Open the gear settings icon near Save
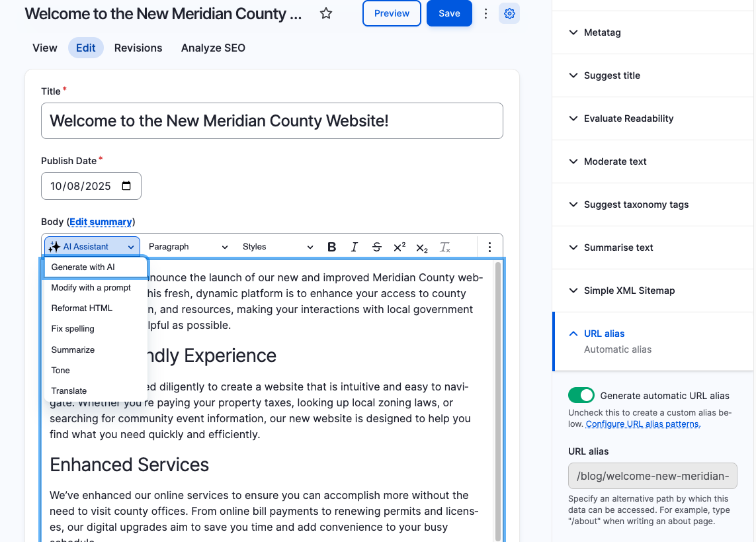 click(509, 13)
